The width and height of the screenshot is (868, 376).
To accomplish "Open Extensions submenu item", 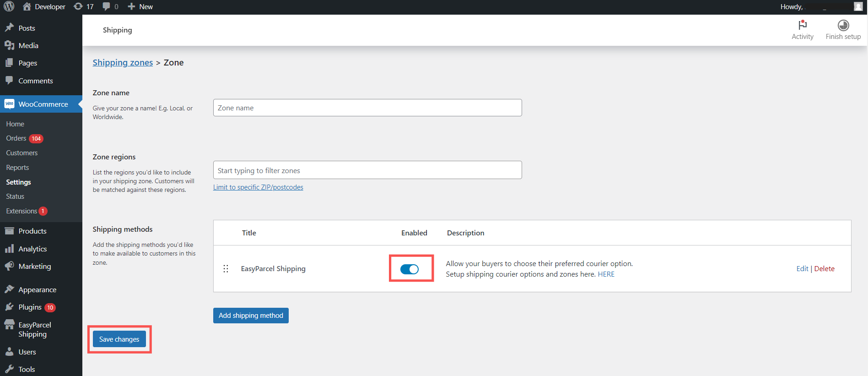I will tap(22, 211).
